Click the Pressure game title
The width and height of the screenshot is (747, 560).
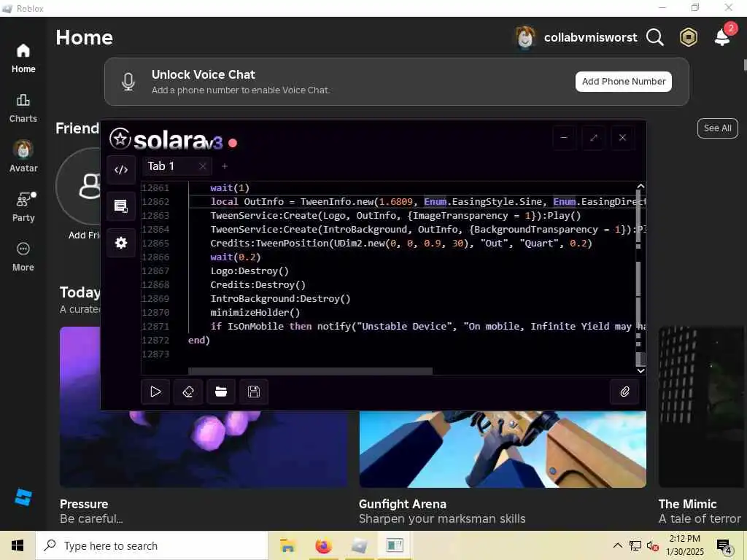click(84, 504)
